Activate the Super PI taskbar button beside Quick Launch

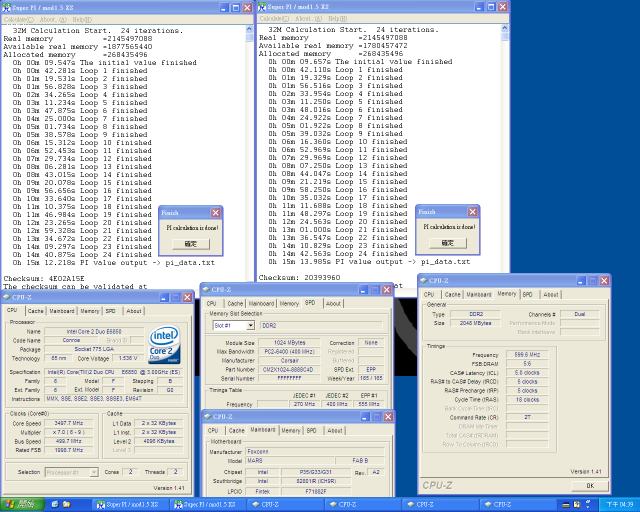point(130,505)
